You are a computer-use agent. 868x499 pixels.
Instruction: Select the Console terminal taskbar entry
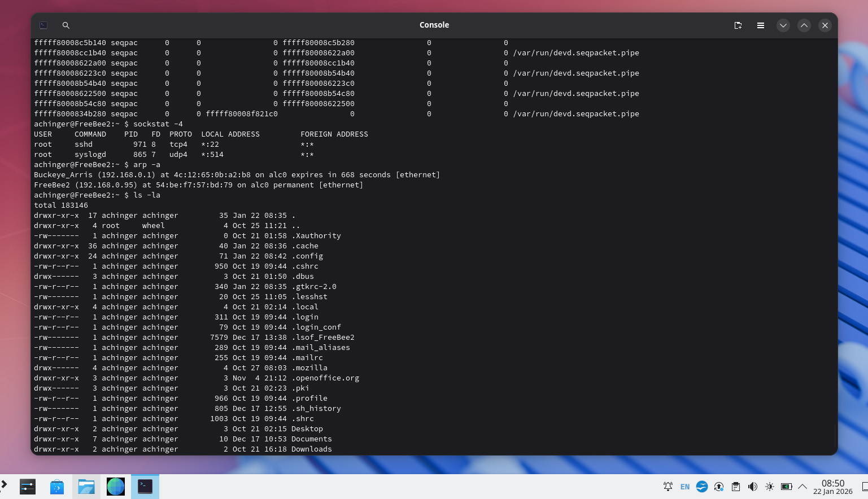(145, 487)
